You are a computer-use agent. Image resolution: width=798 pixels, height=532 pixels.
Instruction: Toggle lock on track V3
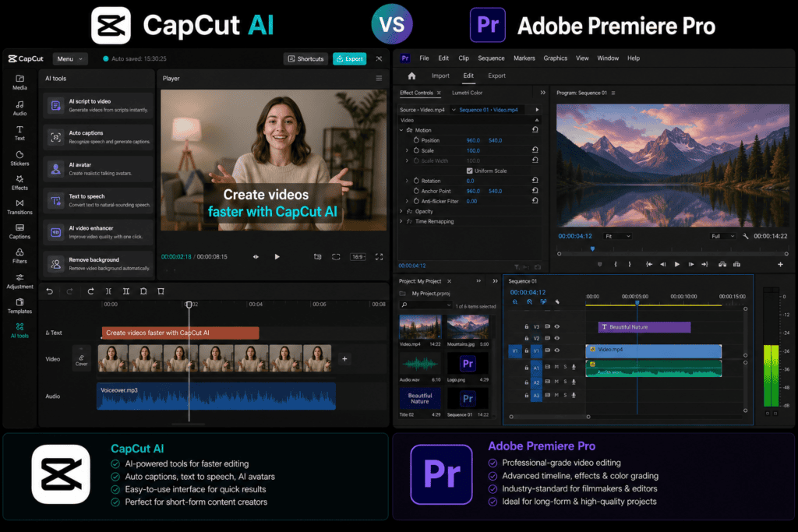[526, 326]
